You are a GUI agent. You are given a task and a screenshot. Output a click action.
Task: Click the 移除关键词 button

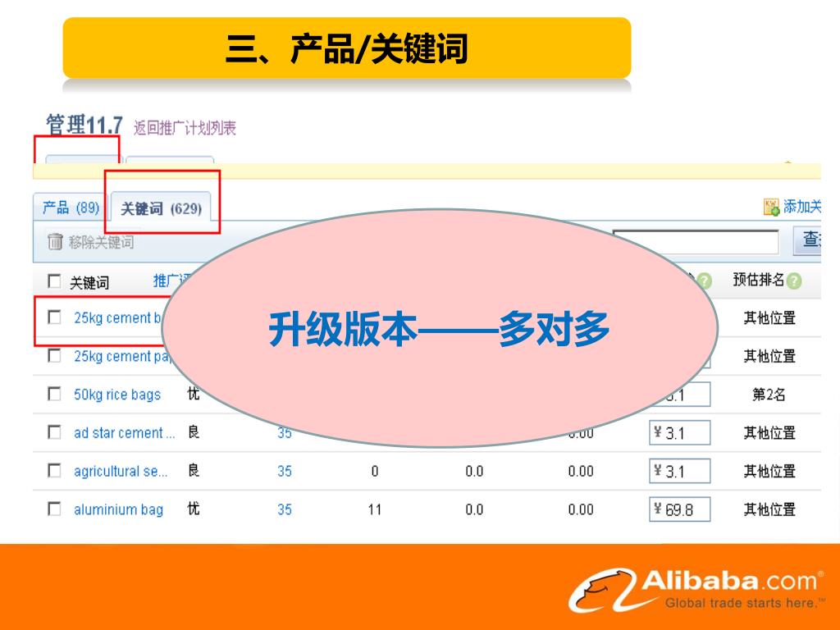[x=91, y=242]
